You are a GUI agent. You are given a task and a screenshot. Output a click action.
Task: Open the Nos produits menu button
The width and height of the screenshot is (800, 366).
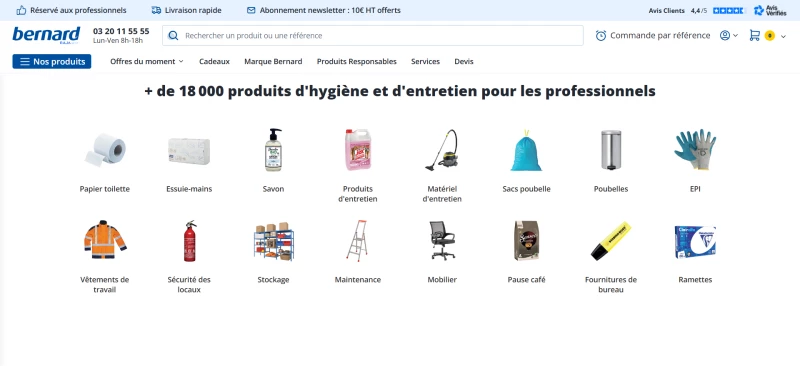[52, 61]
